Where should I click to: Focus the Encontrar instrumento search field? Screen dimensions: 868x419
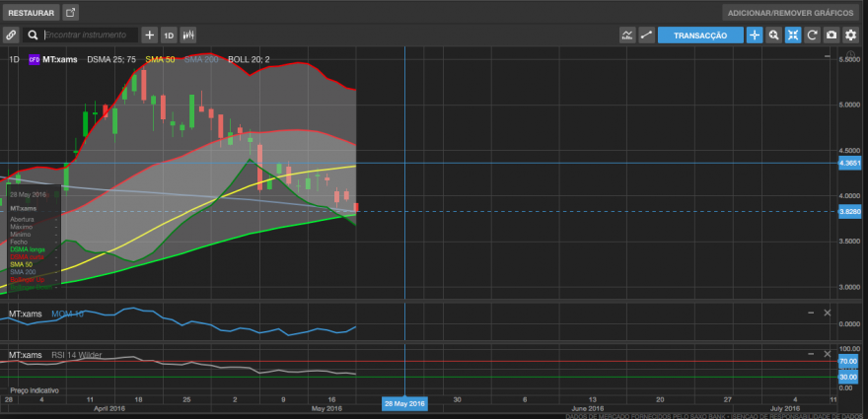(90, 35)
